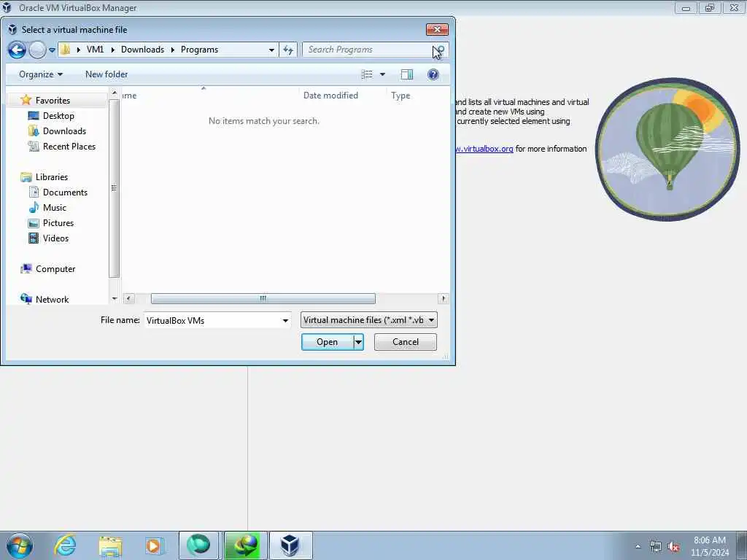Sort by Date modified column header
This screenshot has width=747, height=560.
[x=330, y=96]
